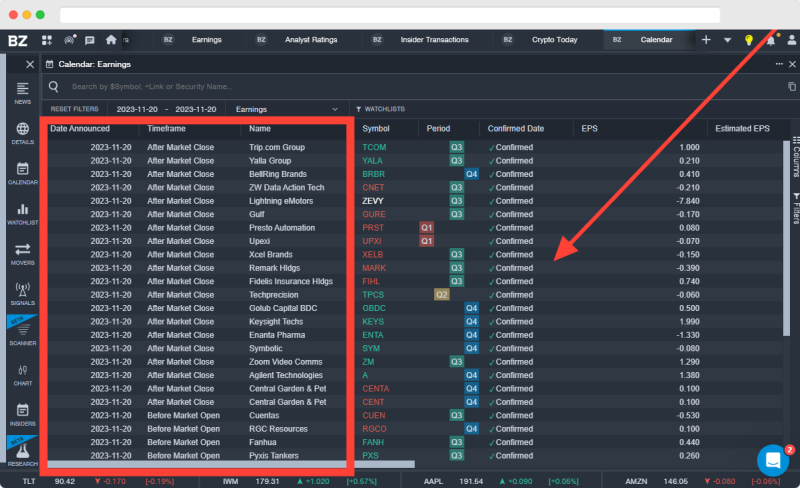800x488 pixels.
Task: Expand the Filters side panel
Action: tap(795, 208)
